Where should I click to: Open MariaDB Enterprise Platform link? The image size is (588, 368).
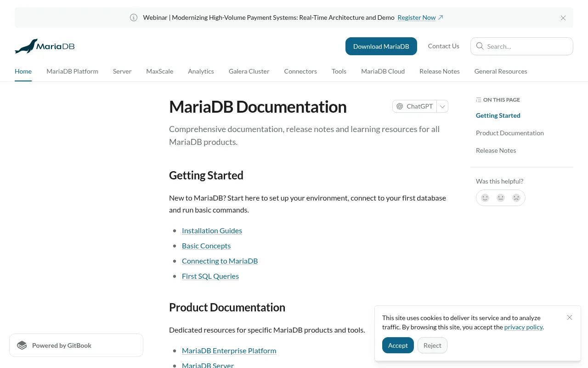tap(229, 351)
